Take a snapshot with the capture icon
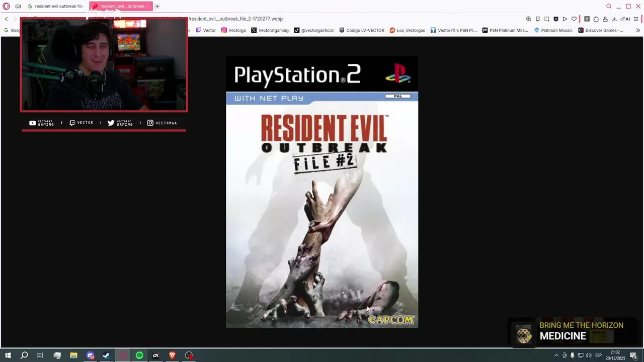Screen dimensions: 644x362 click(547, 19)
